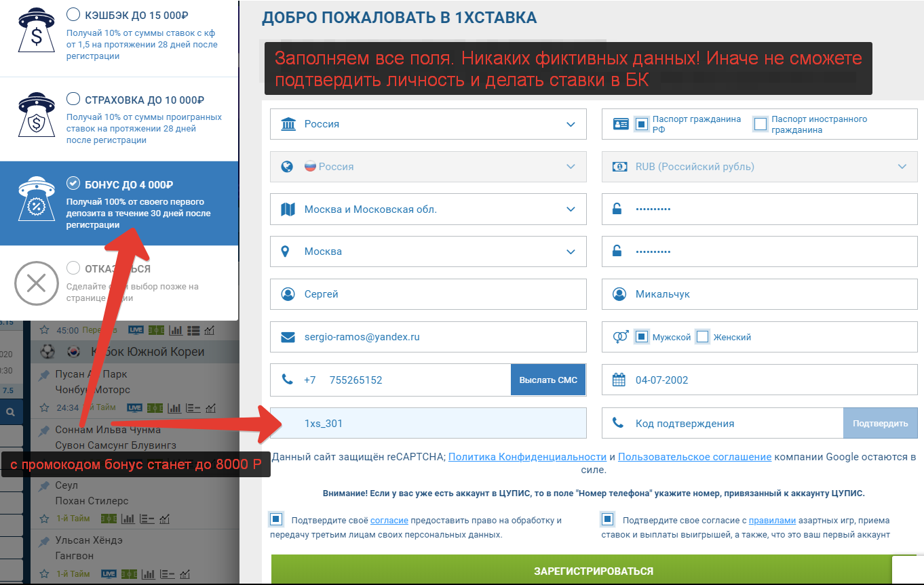
Task: Open the pitch view icon in the Сеул row
Action: point(109,519)
